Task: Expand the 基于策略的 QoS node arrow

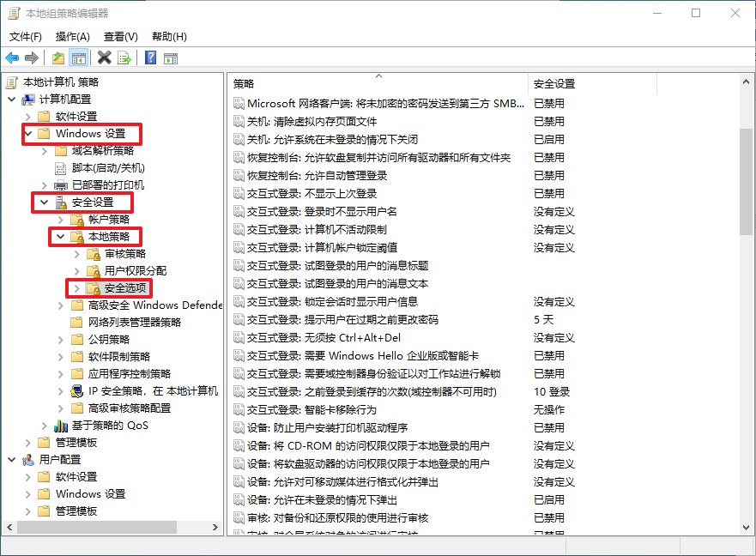Action: coord(45,426)
